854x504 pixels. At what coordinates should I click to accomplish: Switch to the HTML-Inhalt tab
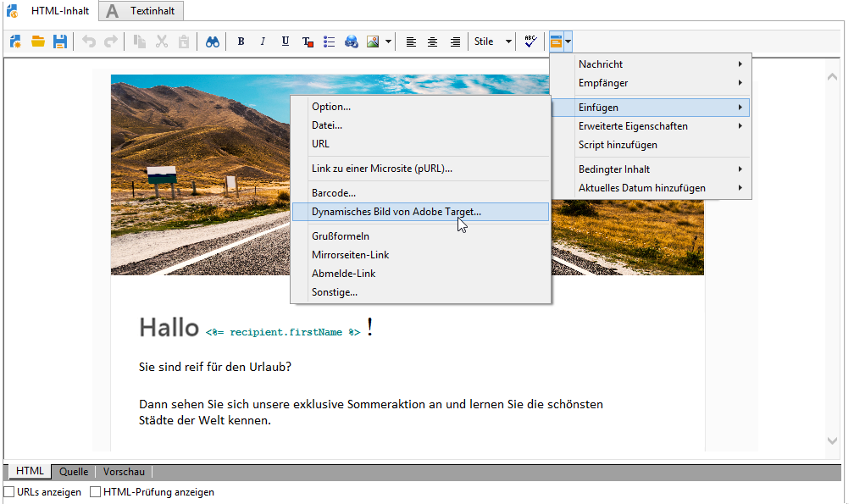(x=50, y=11)
